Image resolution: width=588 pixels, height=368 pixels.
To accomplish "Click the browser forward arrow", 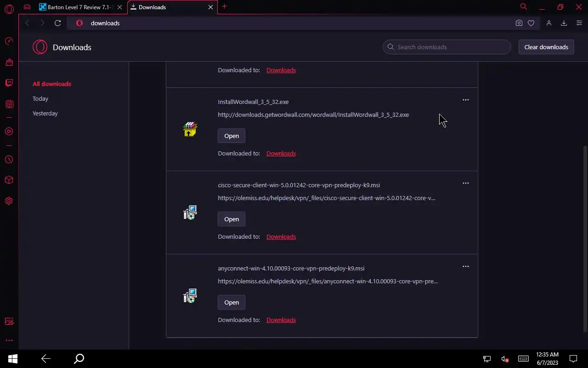I will click(42, 23).
